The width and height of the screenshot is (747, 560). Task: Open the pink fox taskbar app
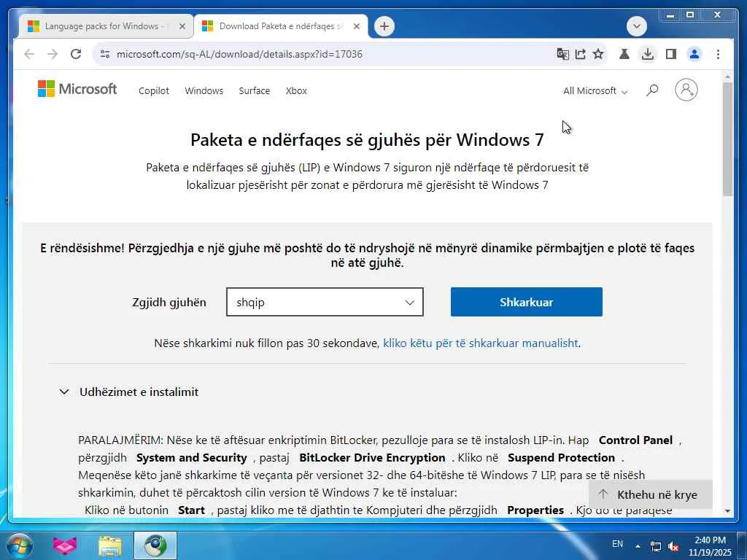[65, 545]
